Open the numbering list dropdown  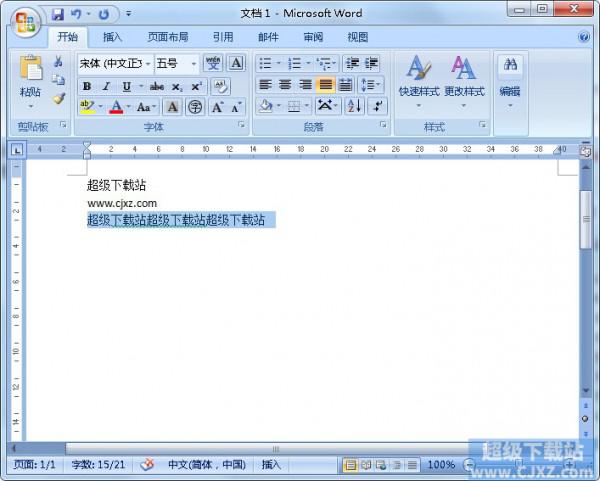308,64
